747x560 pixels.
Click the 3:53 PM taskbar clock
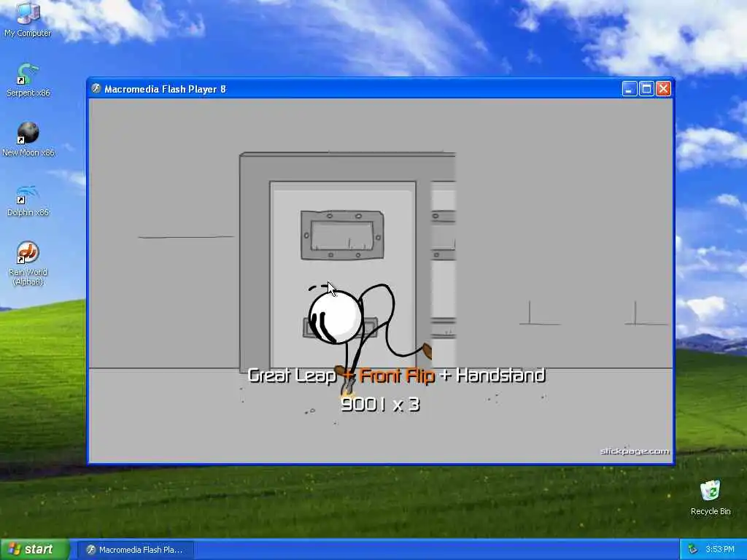pyautogui.click(x=719, y=550)
